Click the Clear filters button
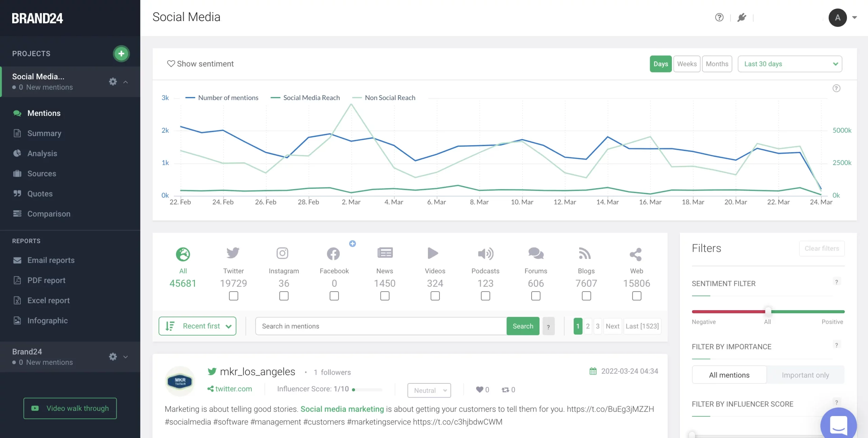Viewport: 868px width, 438px height. pos(822,248)
